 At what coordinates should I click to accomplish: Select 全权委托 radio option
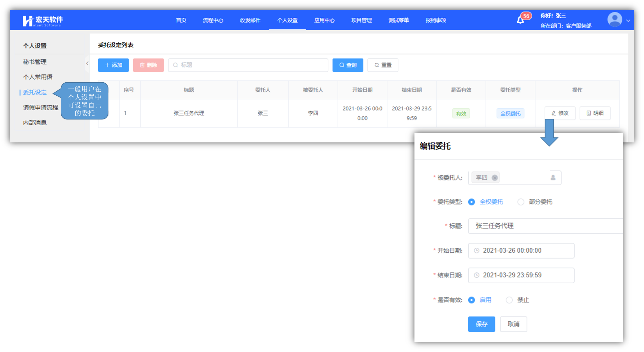(x=471, y=202)
